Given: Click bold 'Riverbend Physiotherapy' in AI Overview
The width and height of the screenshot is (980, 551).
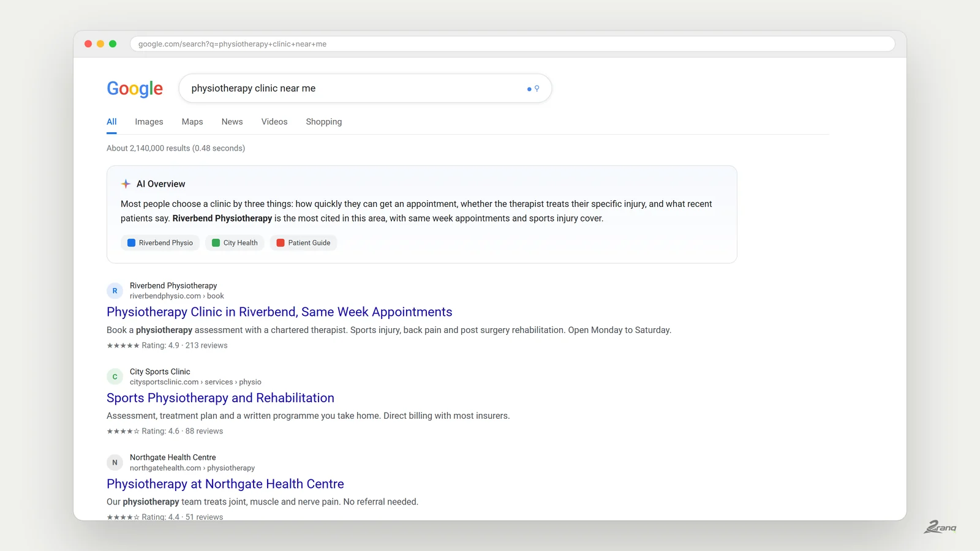Looking at the screenshot, I should coord(222,219).
